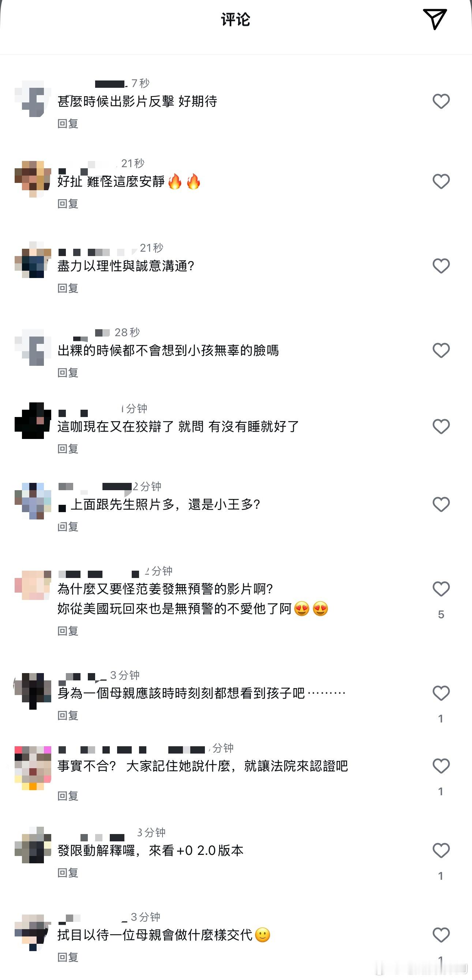
Task: Tap the share paper-plane icon at top
Action: tap(435, 19)
